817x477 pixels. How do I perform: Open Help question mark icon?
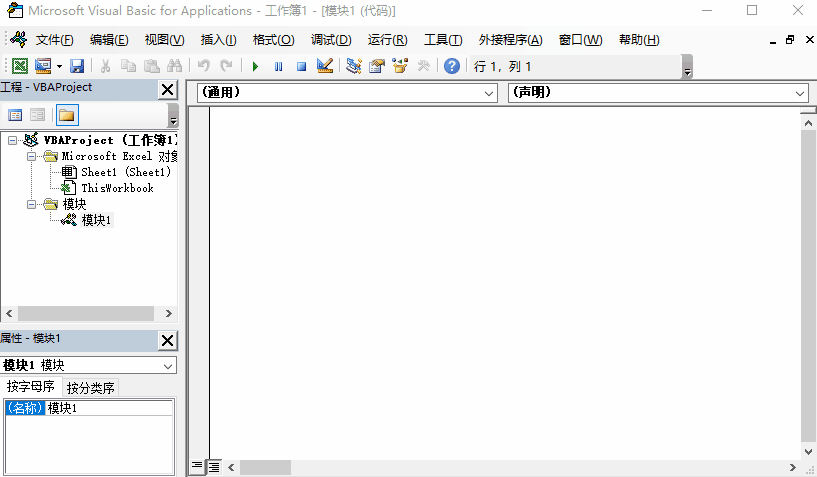(x=452, y=66)
